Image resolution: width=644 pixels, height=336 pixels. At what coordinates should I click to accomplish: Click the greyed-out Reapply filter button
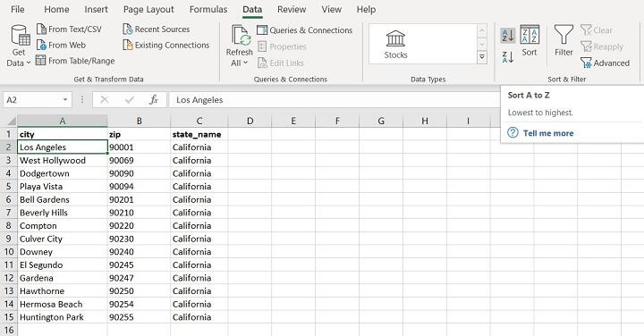pyautogui.click(x=602, y=46)
